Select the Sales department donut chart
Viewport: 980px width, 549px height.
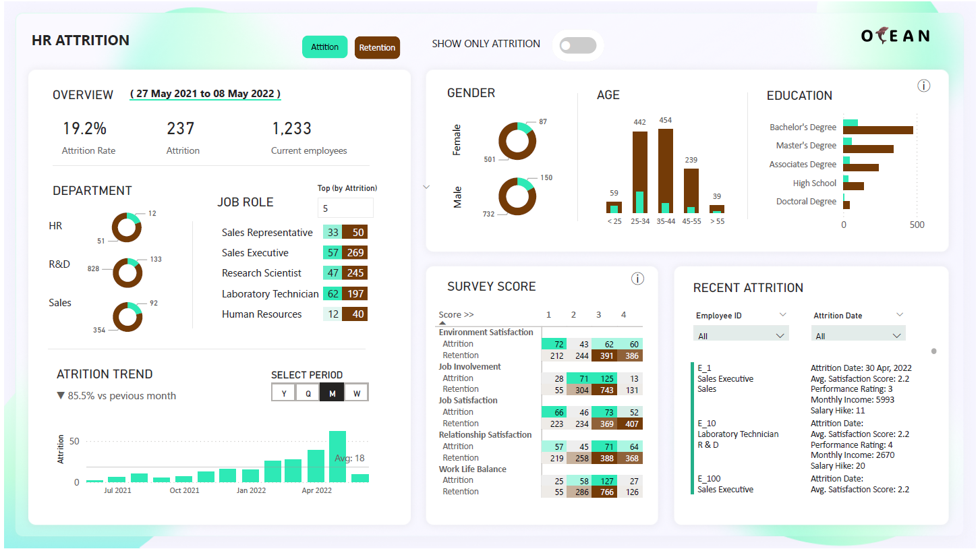(x=127, y=317)
